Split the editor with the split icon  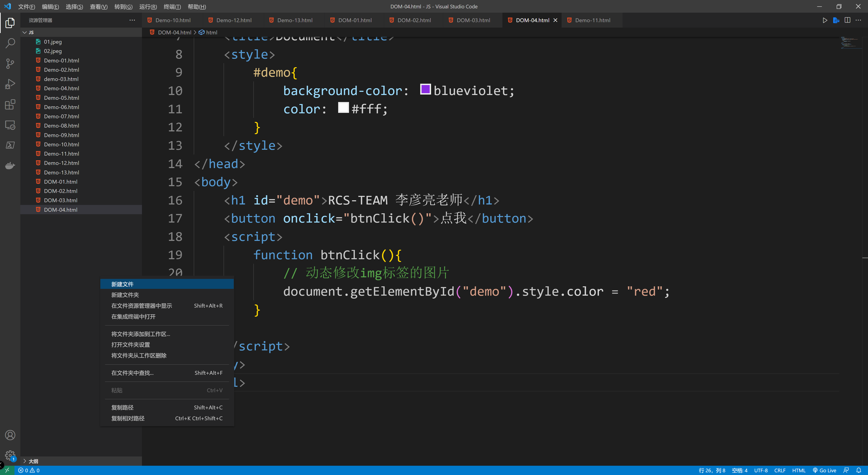click(847, 20)
